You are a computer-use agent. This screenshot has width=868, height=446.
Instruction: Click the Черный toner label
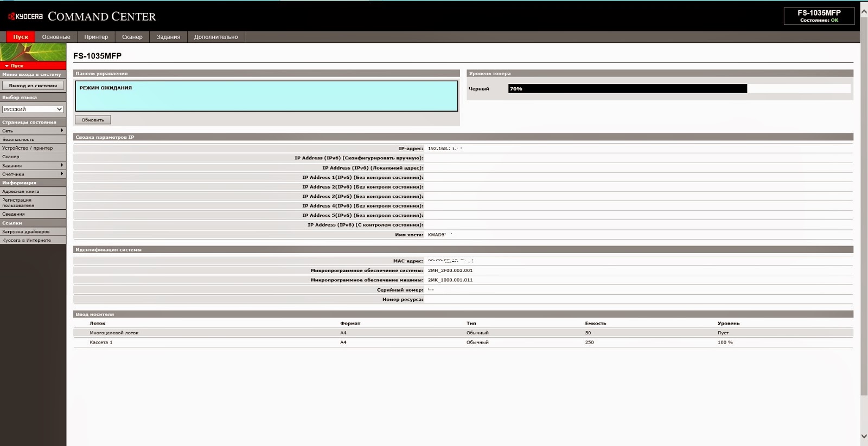[x=478, y=89]
